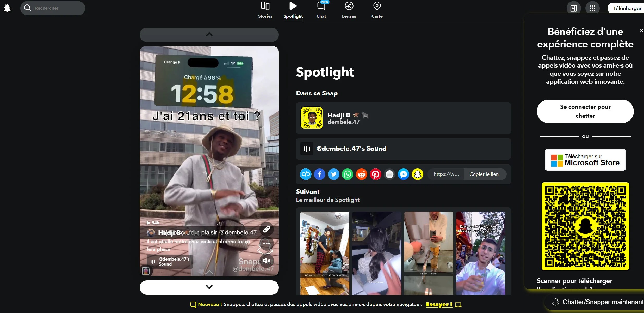Open the Spotlight tab icon
The height and width of the screenshot is (313, 644).
pos(293,6)
